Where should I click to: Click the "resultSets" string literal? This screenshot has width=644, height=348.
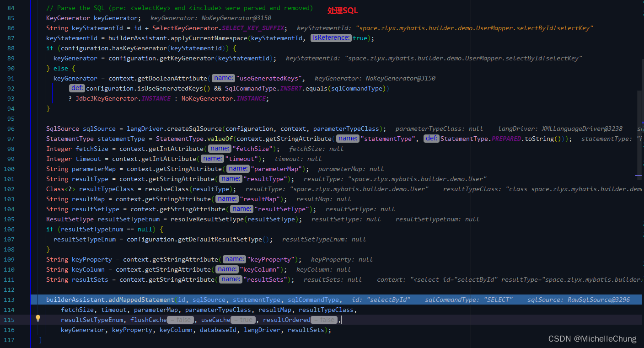(266, 279)
